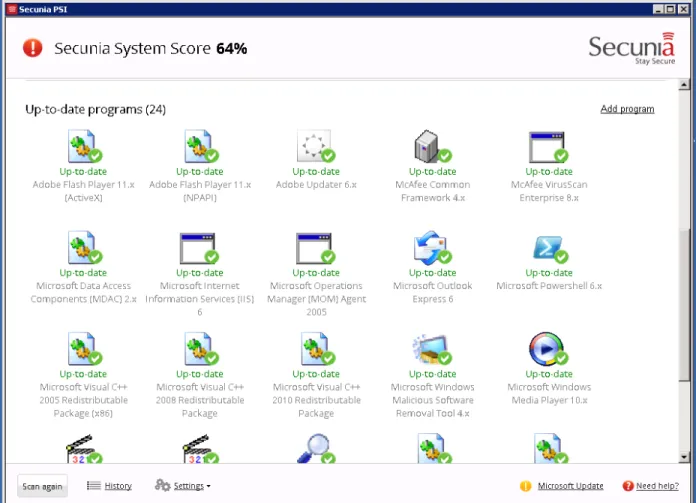
Task: Select McAfee VirusScan Enterprise 8.x icon
Action: tap(549, 147)
